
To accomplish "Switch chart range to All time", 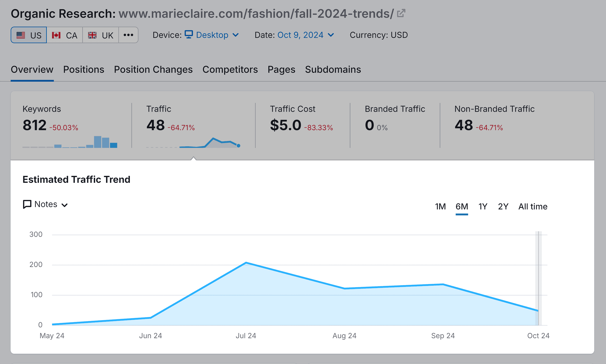I will [533, 206].
